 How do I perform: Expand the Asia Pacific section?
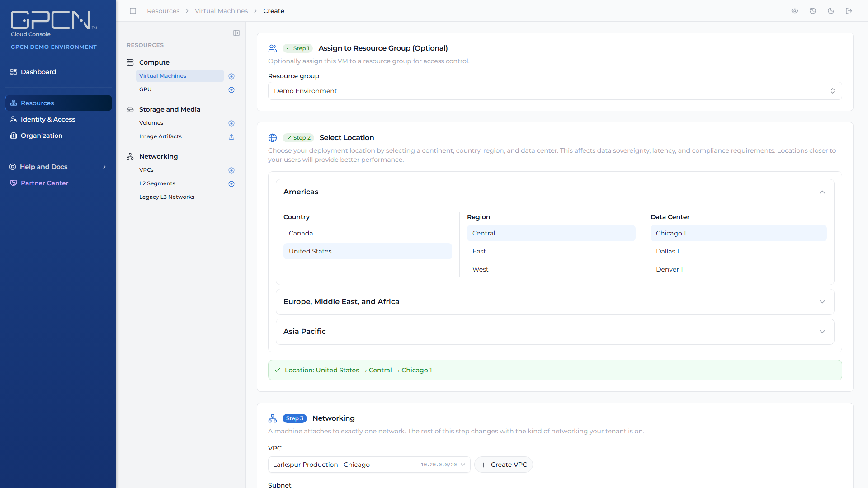pyautogui.click(x=555, y=332)
